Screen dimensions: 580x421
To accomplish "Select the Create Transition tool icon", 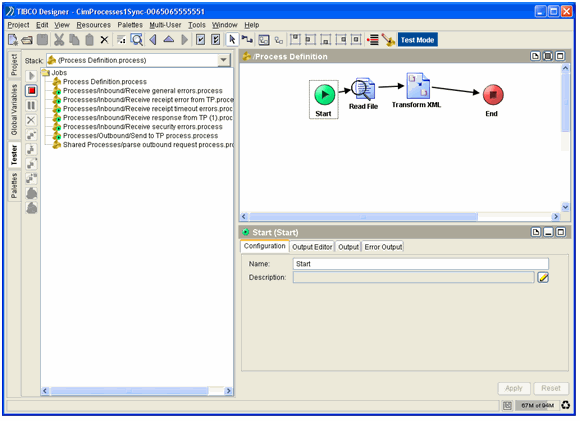I will coord(247,39).
